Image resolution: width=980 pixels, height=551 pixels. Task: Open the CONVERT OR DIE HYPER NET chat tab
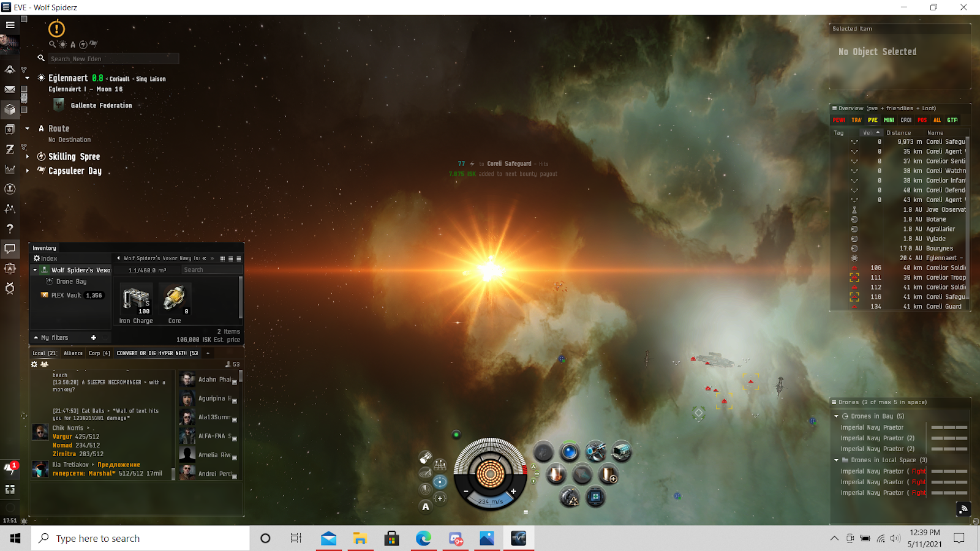click(157, 353)
